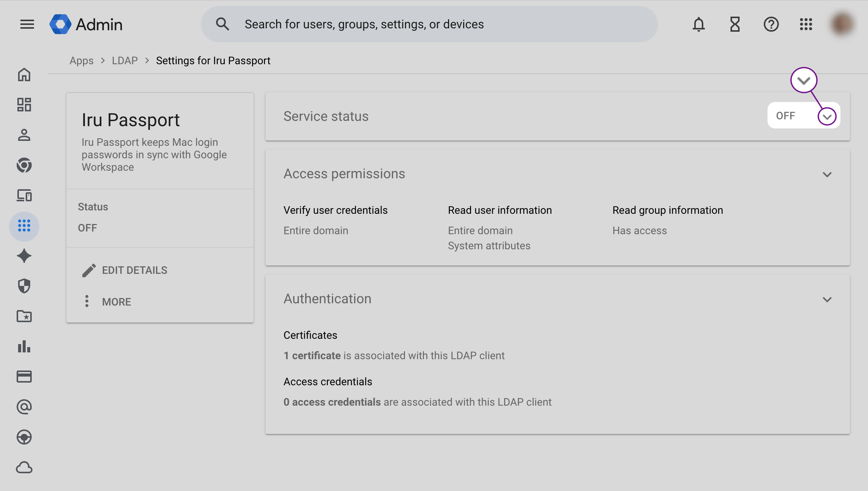Click the search magnifier icon
Image resolution: width=868 pixels, height=491 pixels.
tap(222, 24)
